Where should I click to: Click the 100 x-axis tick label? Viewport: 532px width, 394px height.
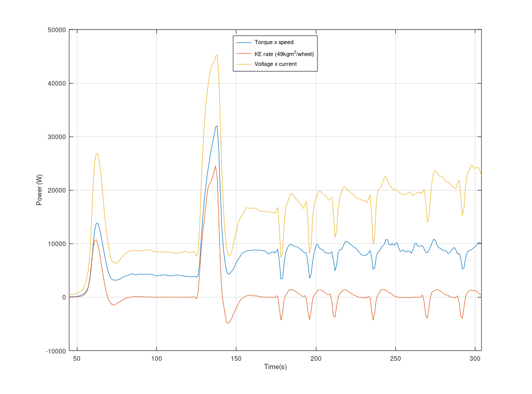[x=156, y=359]
